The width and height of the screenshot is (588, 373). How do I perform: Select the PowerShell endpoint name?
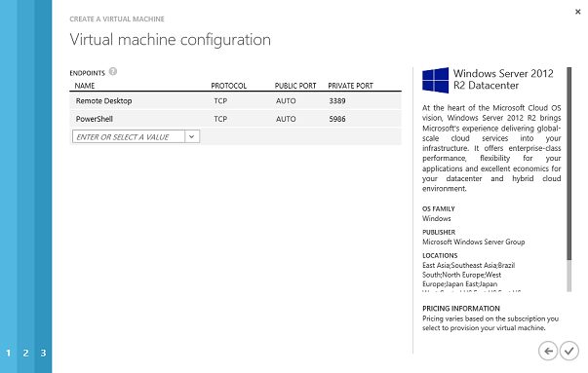coord(95,119)
